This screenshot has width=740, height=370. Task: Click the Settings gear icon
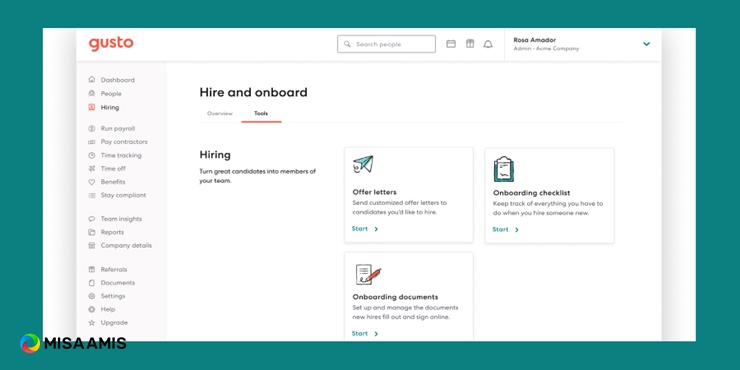(x=92, y=296)
